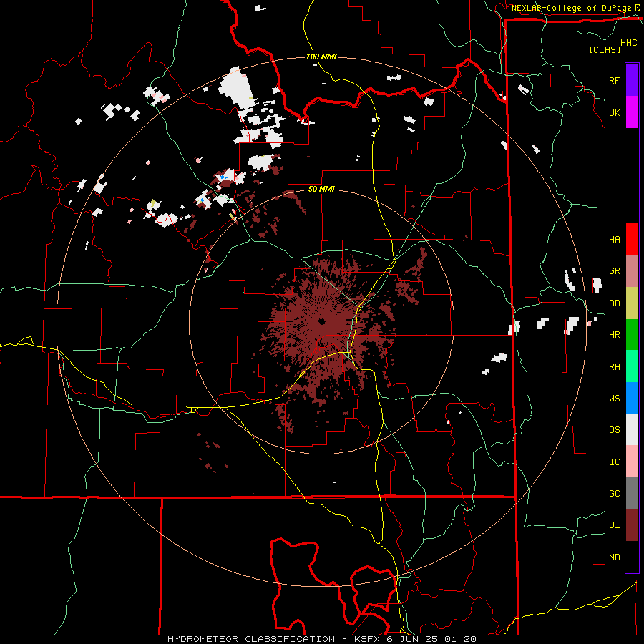The image size is (644, 644).
Task: Click the GC legend label
Action: 614,494
